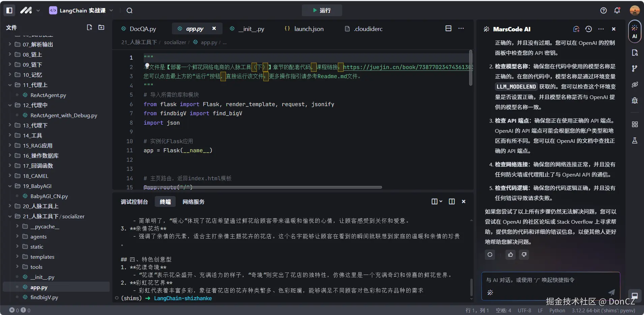This screenshot has width=644, height=315.
Task: Send the AI chat message
Action: coord(612,292)
